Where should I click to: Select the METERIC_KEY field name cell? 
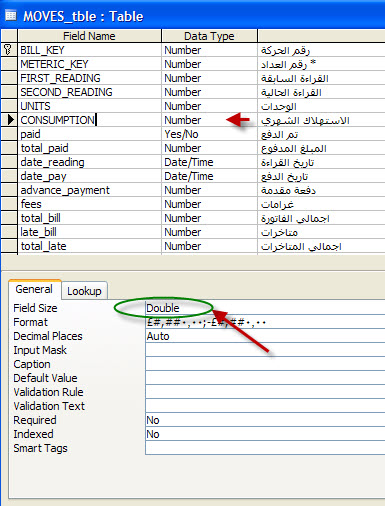click(x=90, y=64)
